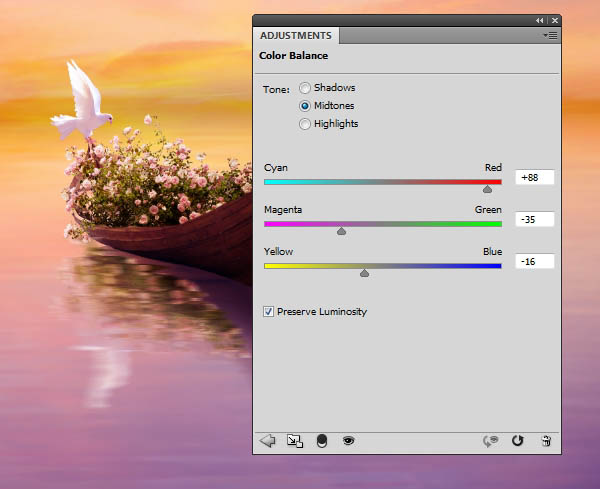This screenshot has width=600, height=489.
Task: Click the Magenta-Green slider handle
Action: pos(341,231)
